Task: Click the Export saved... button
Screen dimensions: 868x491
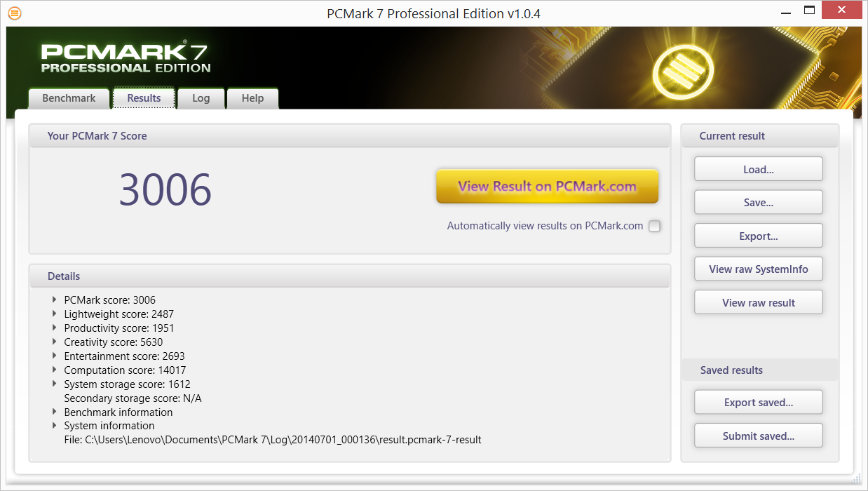Action: [759, 402]
